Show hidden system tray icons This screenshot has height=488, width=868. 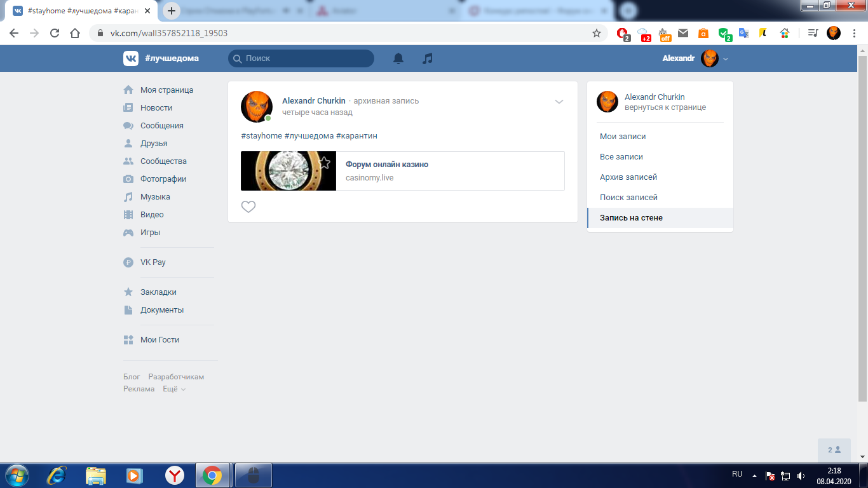754,475
